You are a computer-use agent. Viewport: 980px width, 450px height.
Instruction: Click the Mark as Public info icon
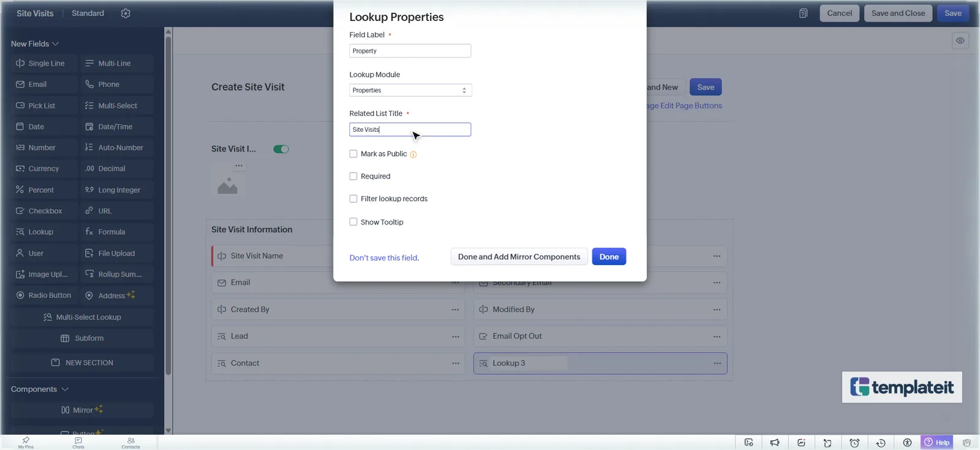413,154
